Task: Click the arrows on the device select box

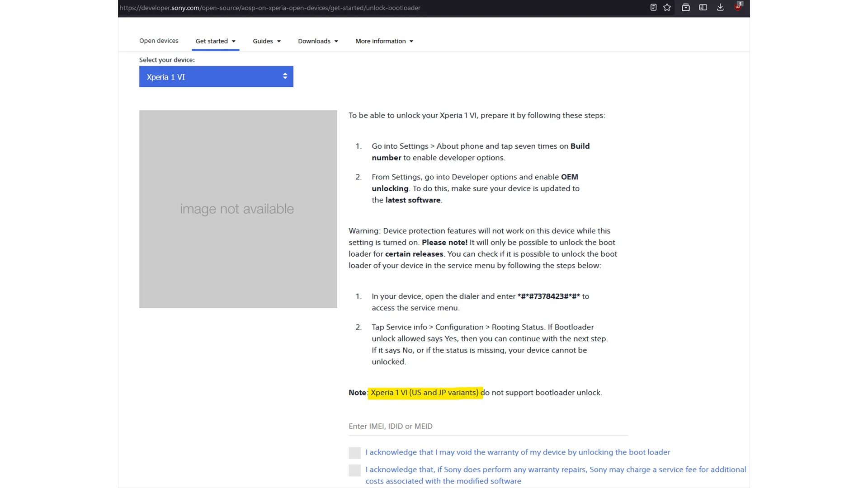Action: click(x=285, y=76)
